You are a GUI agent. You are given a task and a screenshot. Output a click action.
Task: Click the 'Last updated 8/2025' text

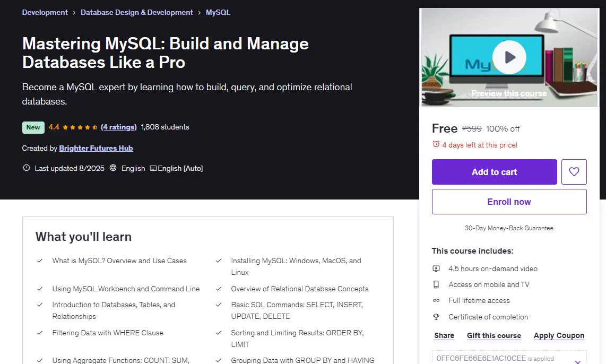coord(70,169)
